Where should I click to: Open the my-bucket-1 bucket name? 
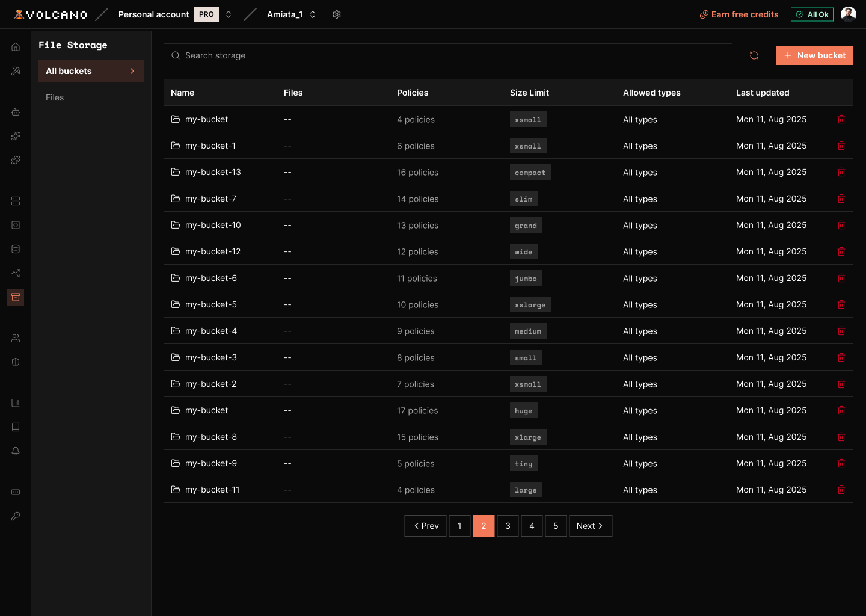tap(210, 146)
